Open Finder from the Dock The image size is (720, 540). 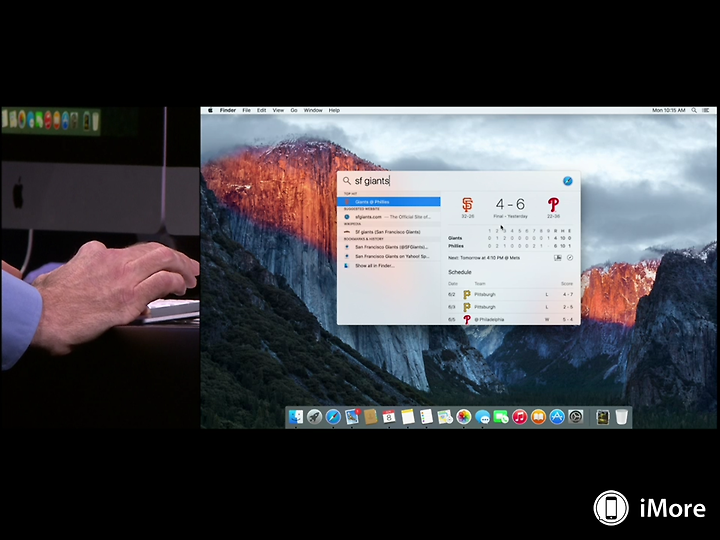coord(296,417)
